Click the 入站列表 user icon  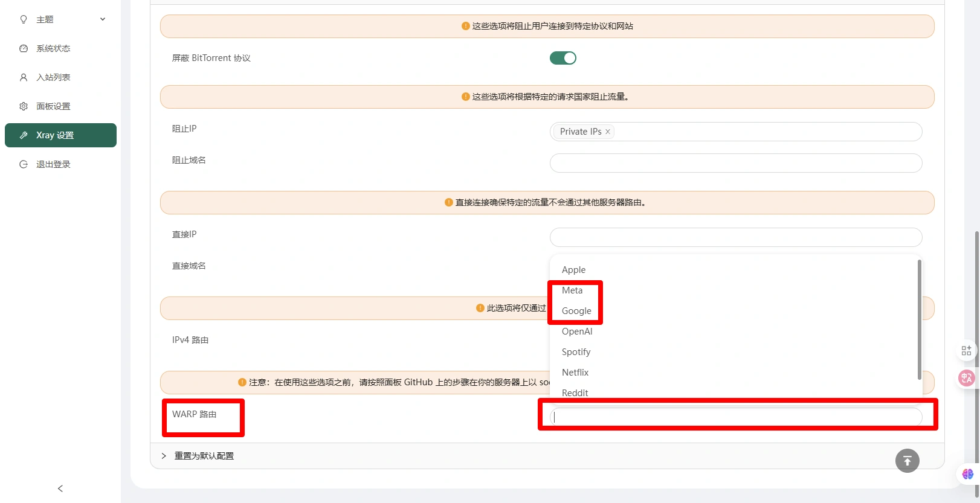24,77
